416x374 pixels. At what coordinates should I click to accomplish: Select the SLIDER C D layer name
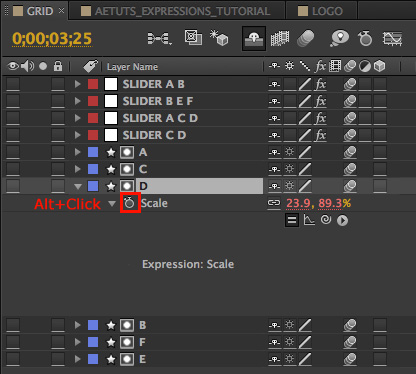(x=154, y=135)
